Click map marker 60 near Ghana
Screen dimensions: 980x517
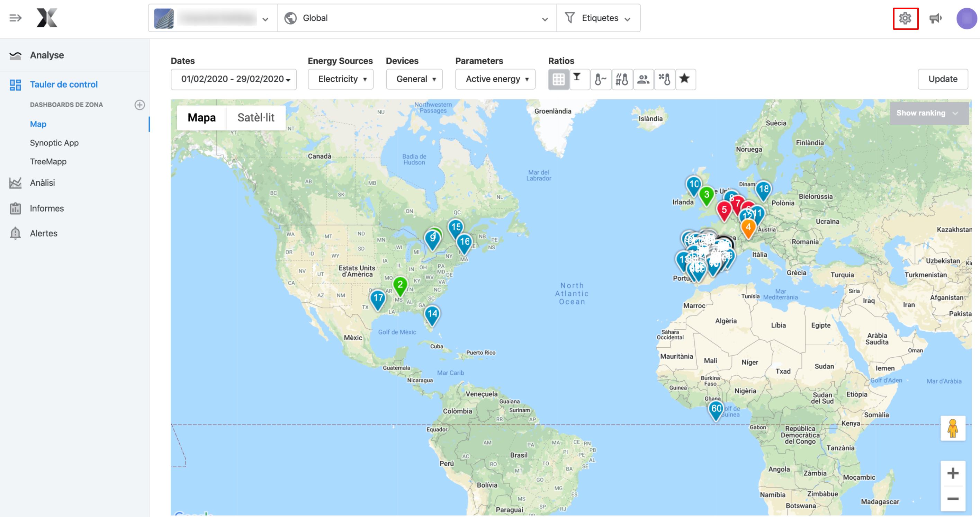click(x=716, y=410)
